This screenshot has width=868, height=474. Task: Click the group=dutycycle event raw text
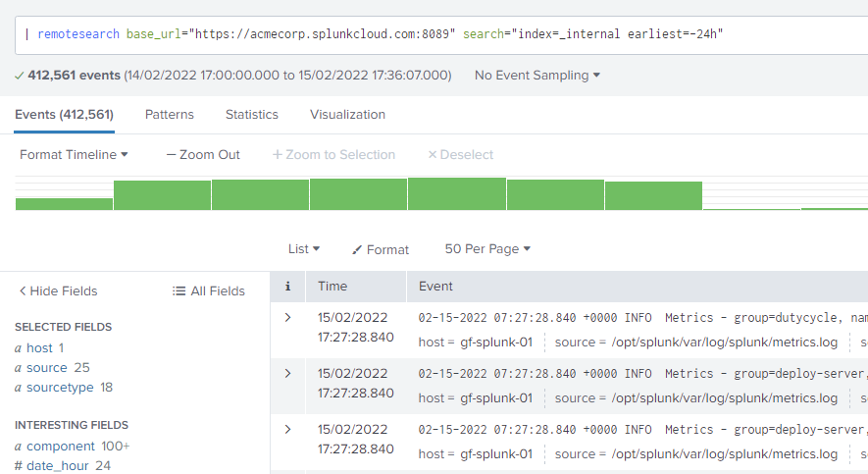pos(642,318)
